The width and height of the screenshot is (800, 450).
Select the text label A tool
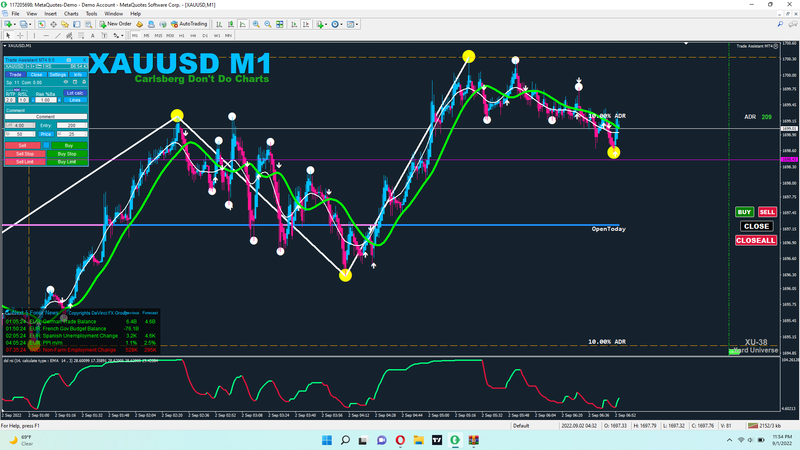[x=92, y=36]
